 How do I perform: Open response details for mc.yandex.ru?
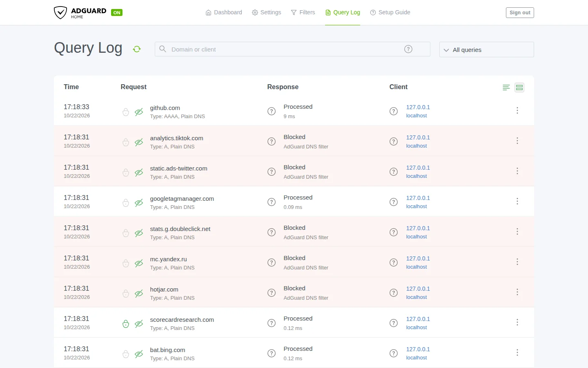272,263
